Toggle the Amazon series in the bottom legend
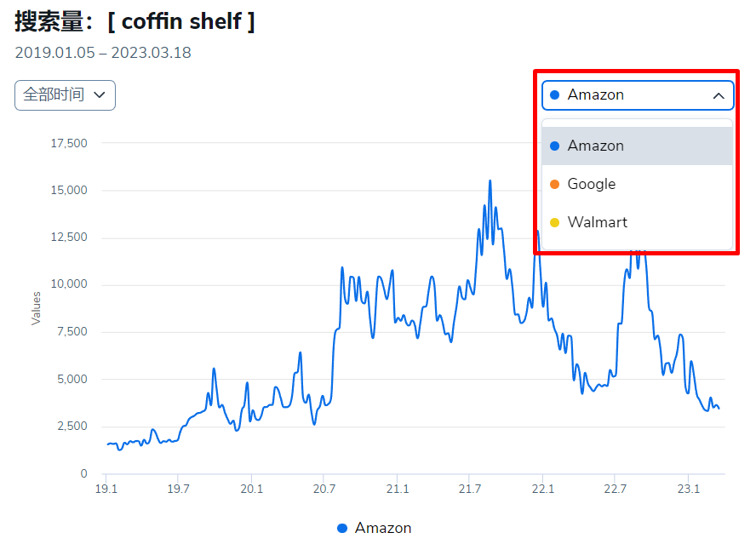This screenshot has width=756, height=544. 382,528
